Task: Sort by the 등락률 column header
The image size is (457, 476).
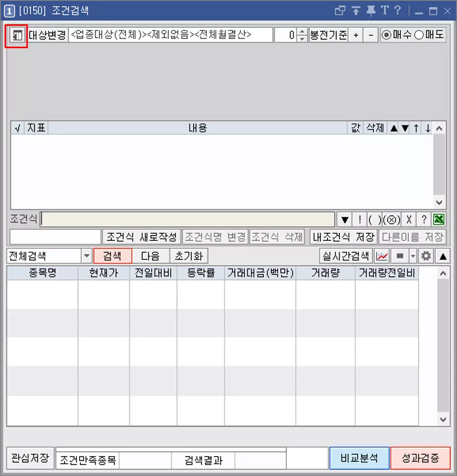Action: click(x=201, y=273)
